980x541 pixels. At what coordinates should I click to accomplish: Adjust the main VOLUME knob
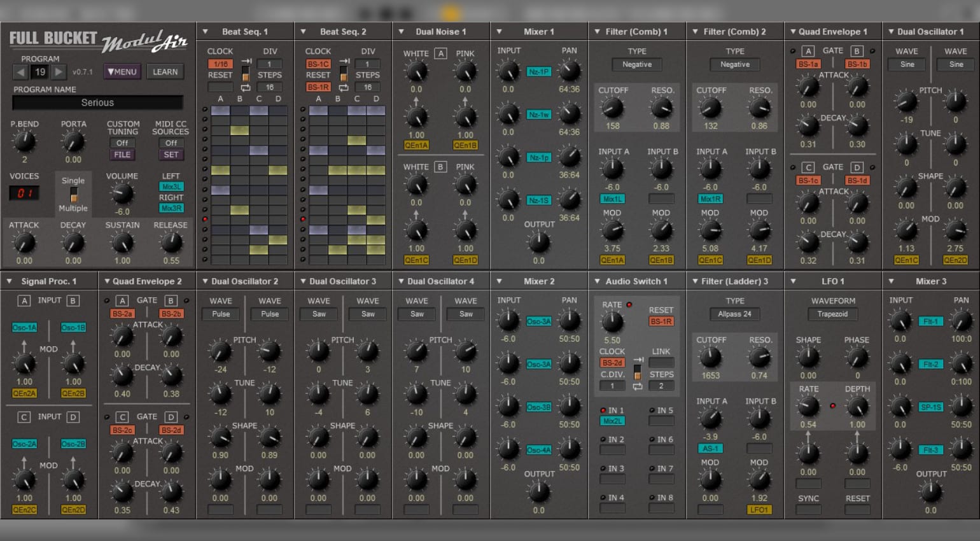click(122, 193)
